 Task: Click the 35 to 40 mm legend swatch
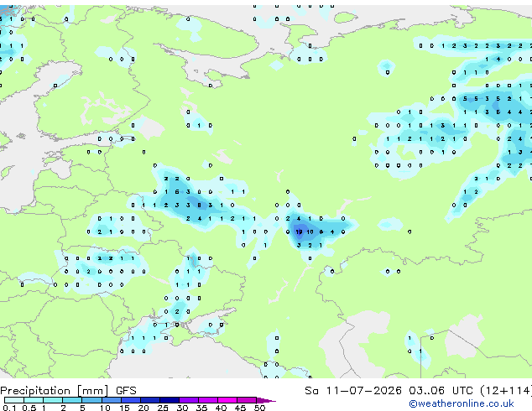(207, 400)
